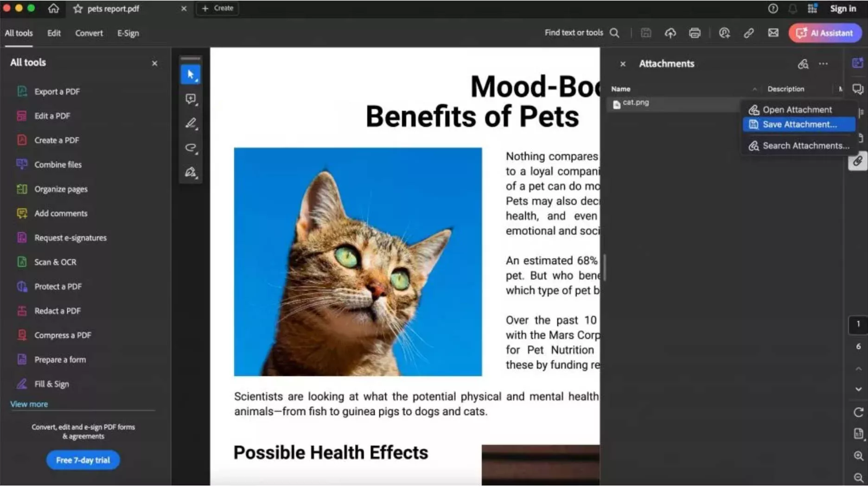Viewport: 868px width, 487px height.
Task: Click the Print document icon
Action: 695,33
